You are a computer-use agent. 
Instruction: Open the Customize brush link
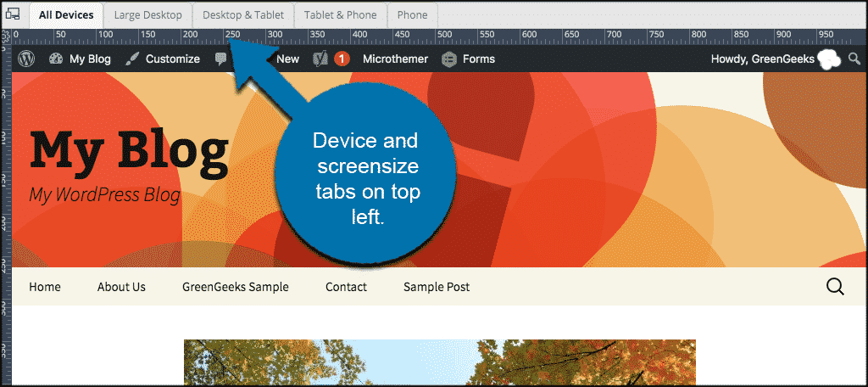pyautogui.click(x=162, y=59)
